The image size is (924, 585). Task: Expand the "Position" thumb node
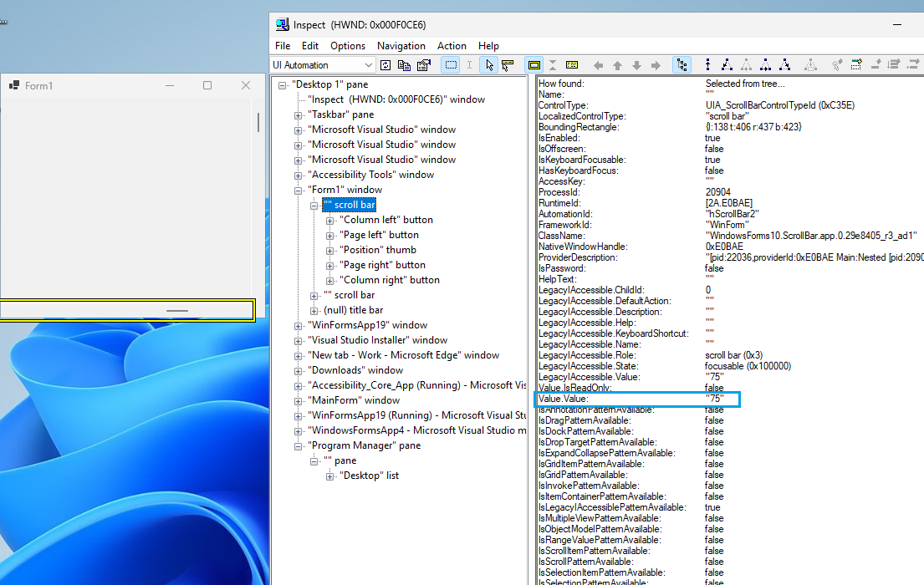330,251
